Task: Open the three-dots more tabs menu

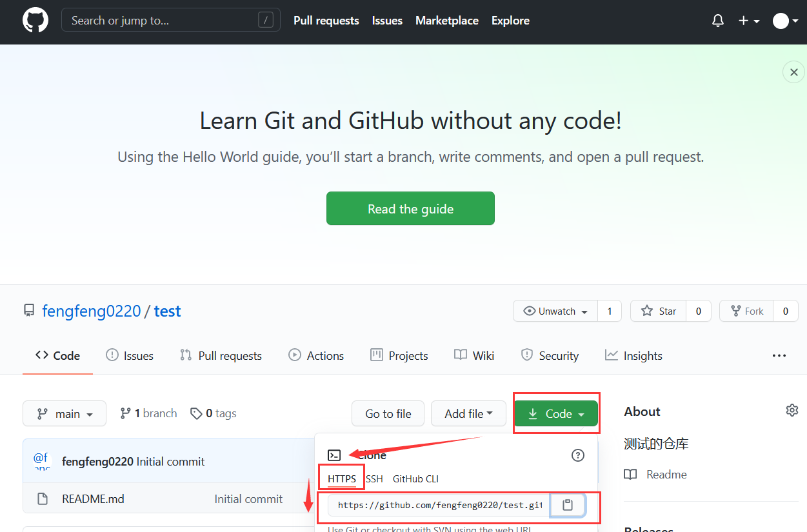Action: coord(779,355)
